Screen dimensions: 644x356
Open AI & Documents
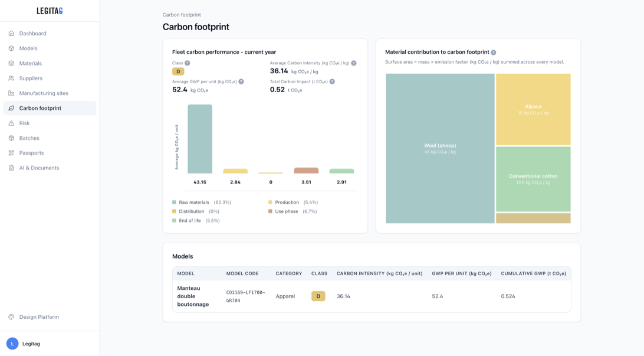coord(50,168)
